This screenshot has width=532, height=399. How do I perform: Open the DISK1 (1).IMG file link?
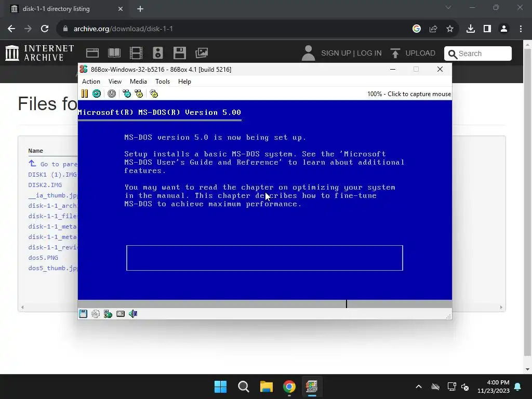click(x=52, y=175)
